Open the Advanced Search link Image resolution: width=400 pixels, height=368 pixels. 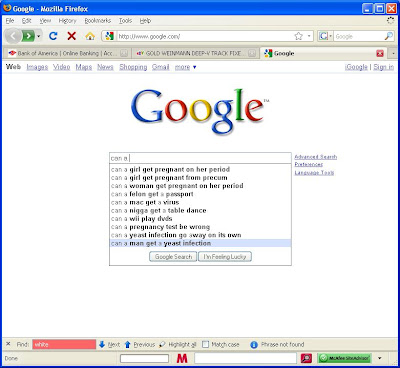coord(316,157)
